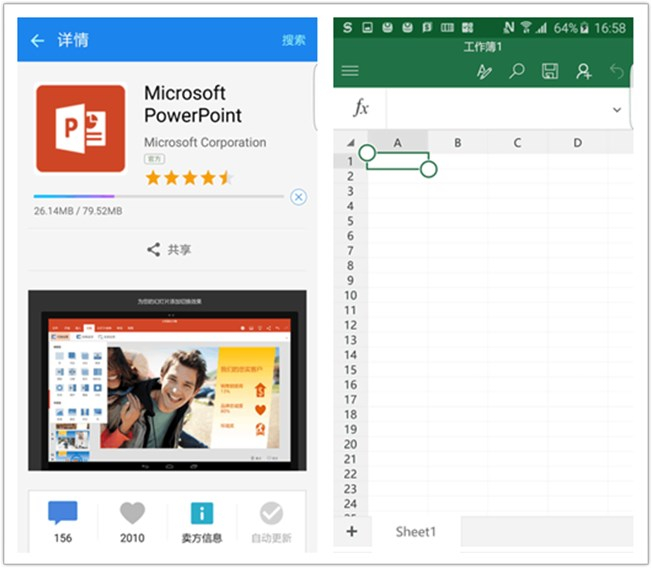Tap the Wi-Fi status icon
The height and width of the screenshot is (568, 652).
(x=526, y=27)
